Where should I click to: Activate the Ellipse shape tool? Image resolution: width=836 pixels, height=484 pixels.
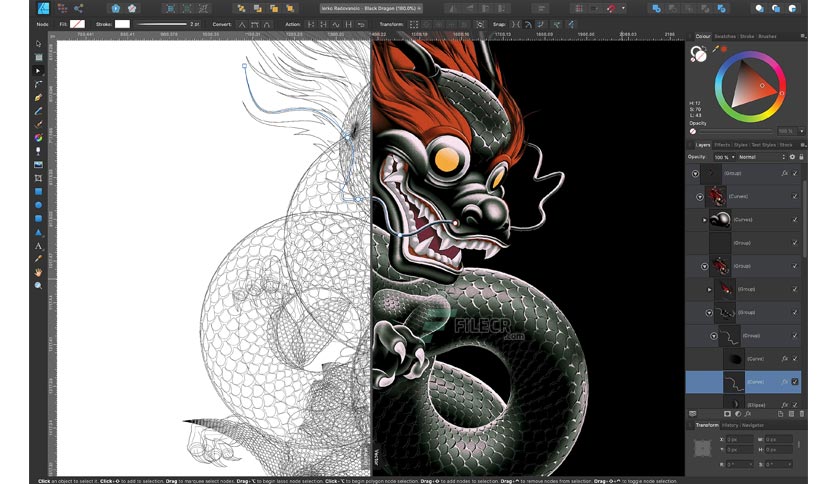coord(39,205)
